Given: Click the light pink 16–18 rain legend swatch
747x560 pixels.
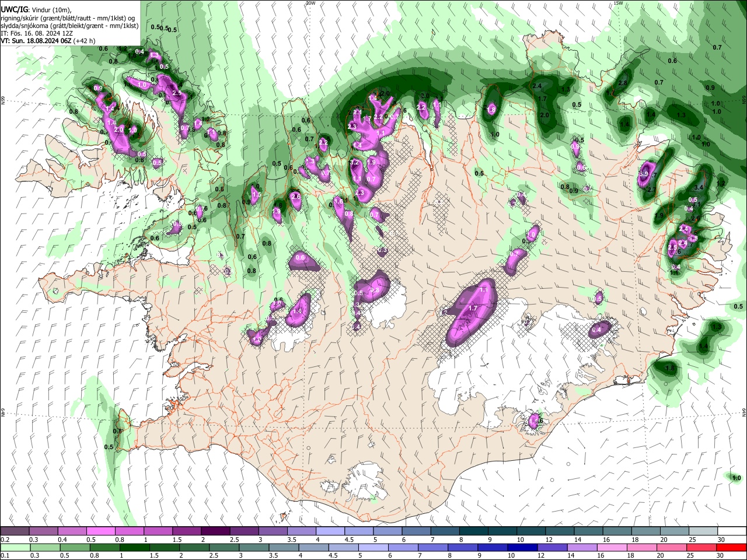Looking at the screenshot, I should pos(613,547).
